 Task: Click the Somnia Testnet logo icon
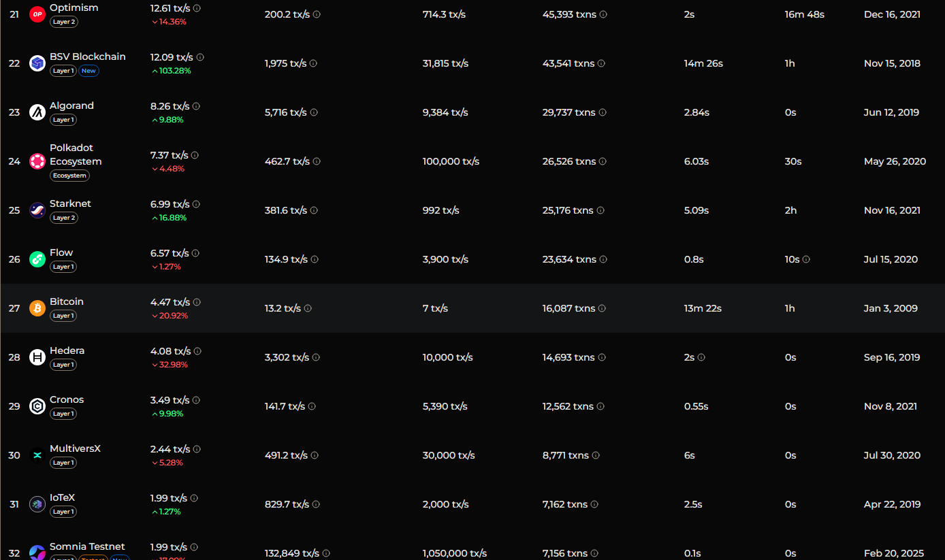pos(37,553)
